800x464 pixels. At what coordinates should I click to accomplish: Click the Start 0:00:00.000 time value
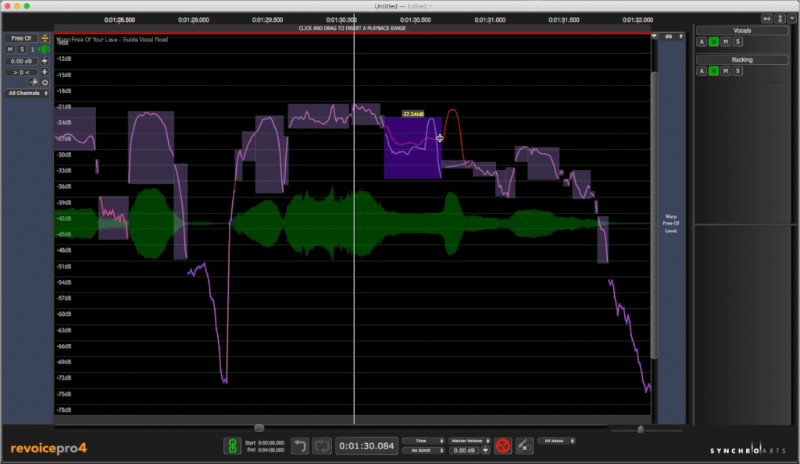[271, 443]
